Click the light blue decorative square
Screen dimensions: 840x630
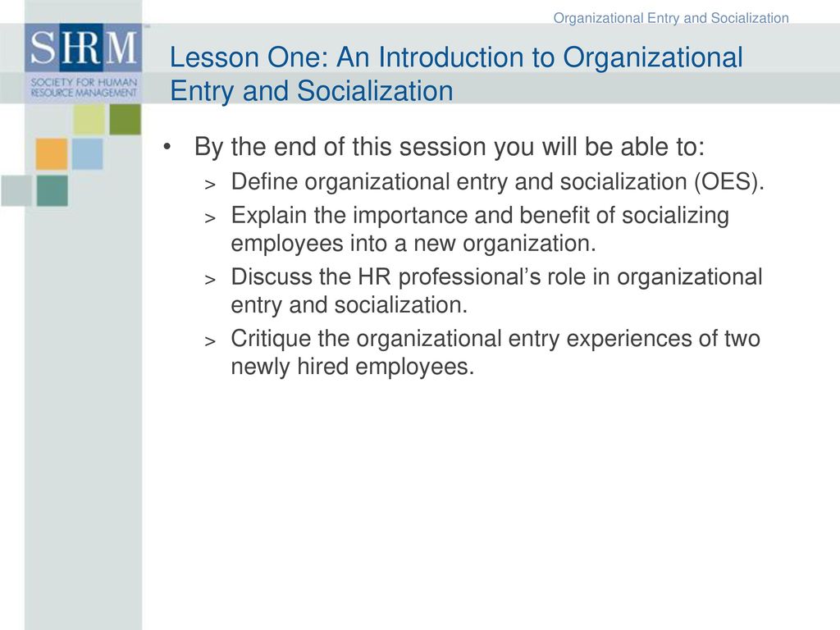click(x=87, y=153)
